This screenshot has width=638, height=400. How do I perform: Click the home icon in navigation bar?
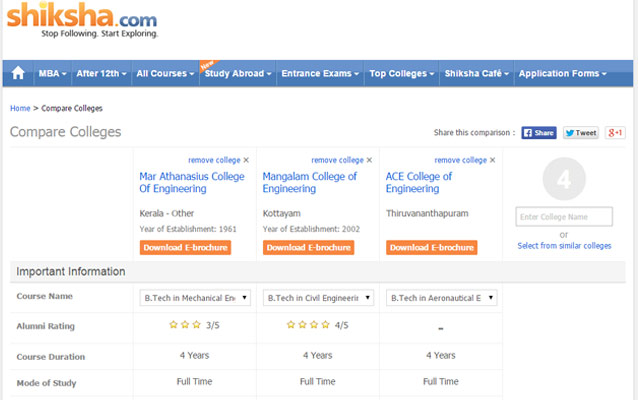pos(18,73)
